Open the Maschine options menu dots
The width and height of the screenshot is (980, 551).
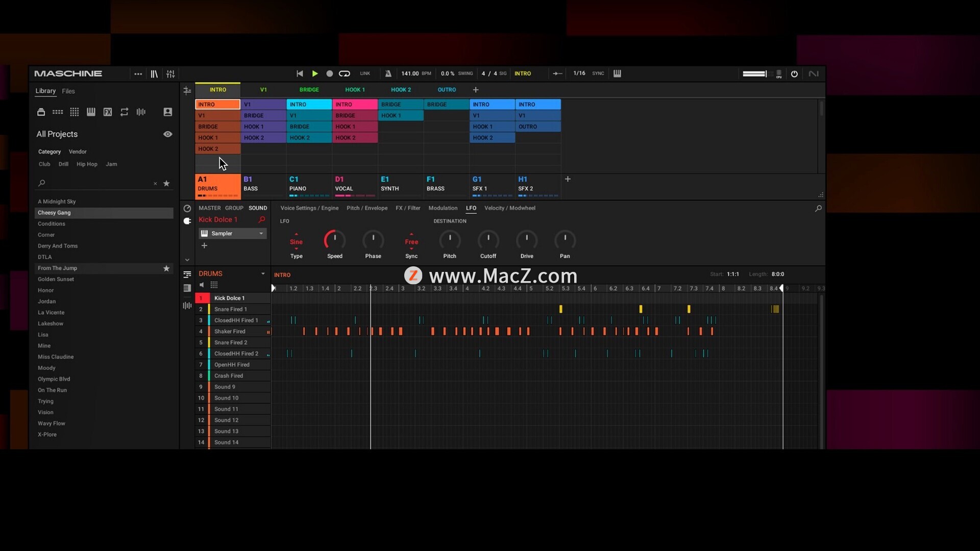pos(138,74)
